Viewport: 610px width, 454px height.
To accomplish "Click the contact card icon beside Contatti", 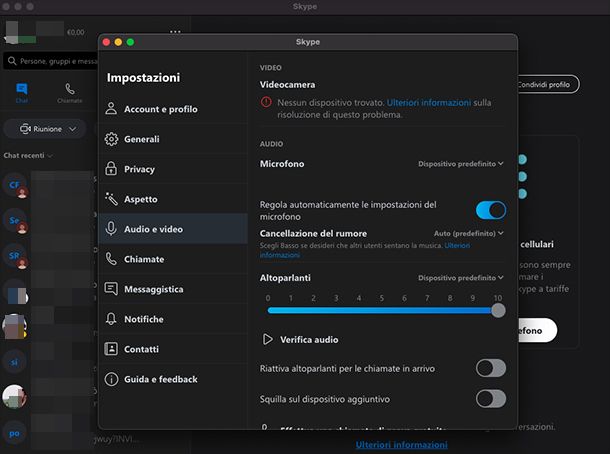I will click(111, 349).
